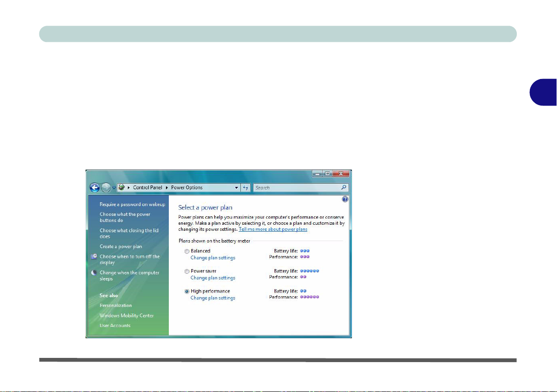Click the magnifying glass search icon
The width and height of the screenshot is (557, 392).
pos(344,187)
